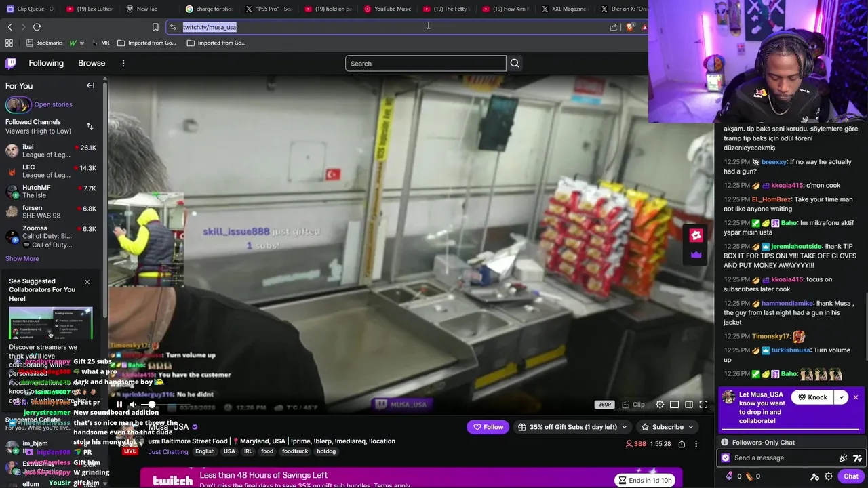Reload the page
Image resolution: width=868 pixels, height=488 pixels.
(x=37, y=27)
